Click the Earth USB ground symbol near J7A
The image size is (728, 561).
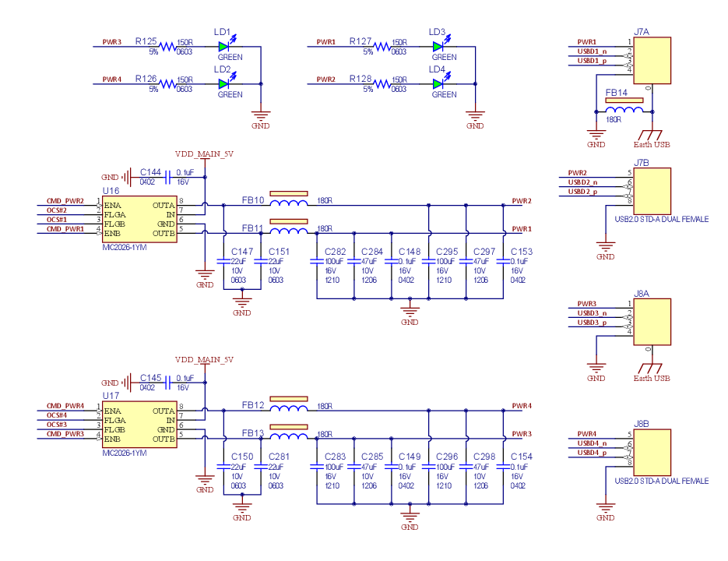(651, 136)
